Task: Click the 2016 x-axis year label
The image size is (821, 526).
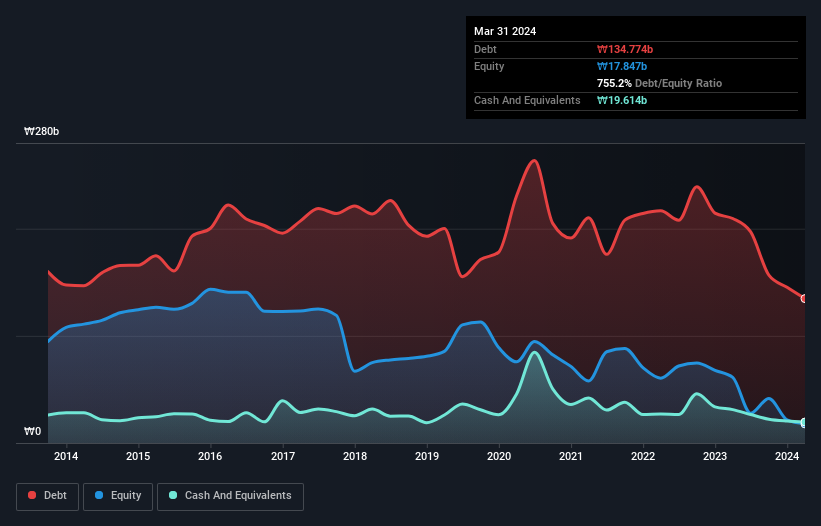Action: (210, 456)
